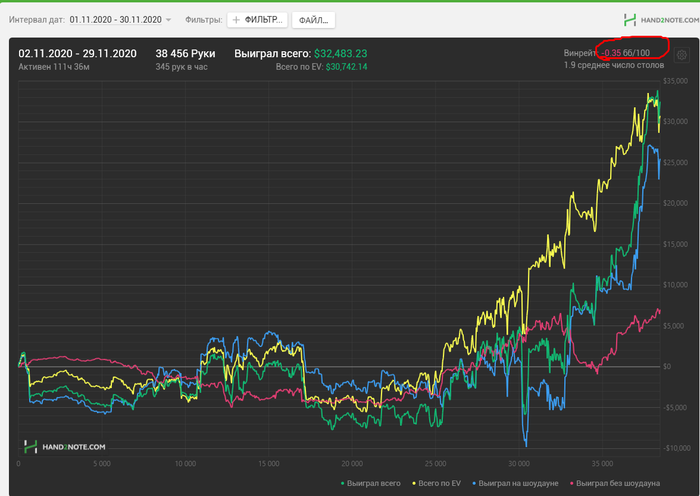Screen dimensions: 700x496
Task: Click the $5,000 y-axis label
Action: [x=674, y=326]
